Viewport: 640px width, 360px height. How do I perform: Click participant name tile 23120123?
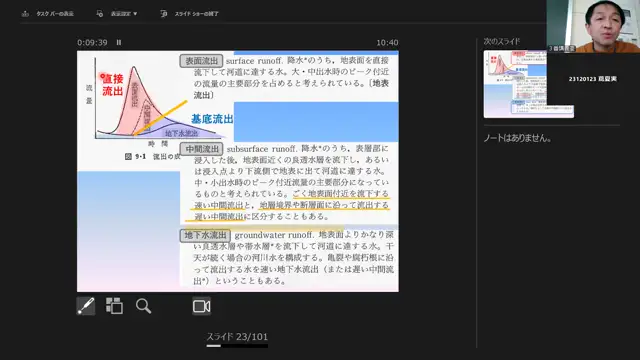[x=593, y=79]
